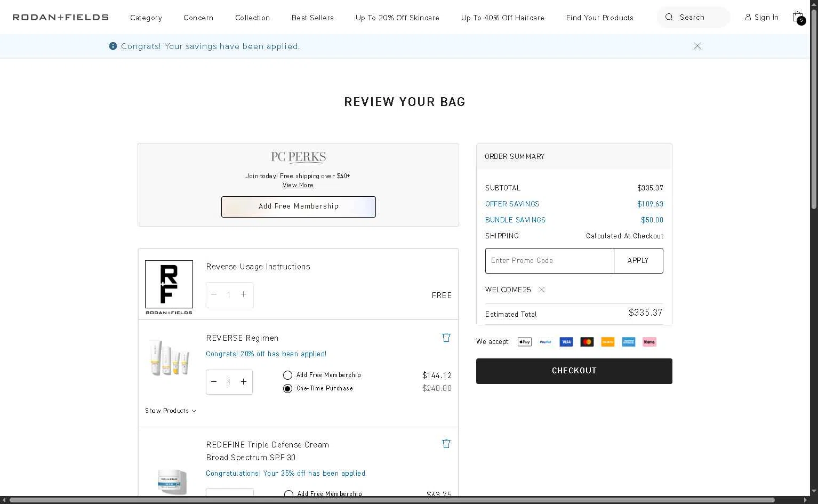Click the search magnifier icon
The width and height of the screenshot is (818, 504).
[x=669, y=17]
